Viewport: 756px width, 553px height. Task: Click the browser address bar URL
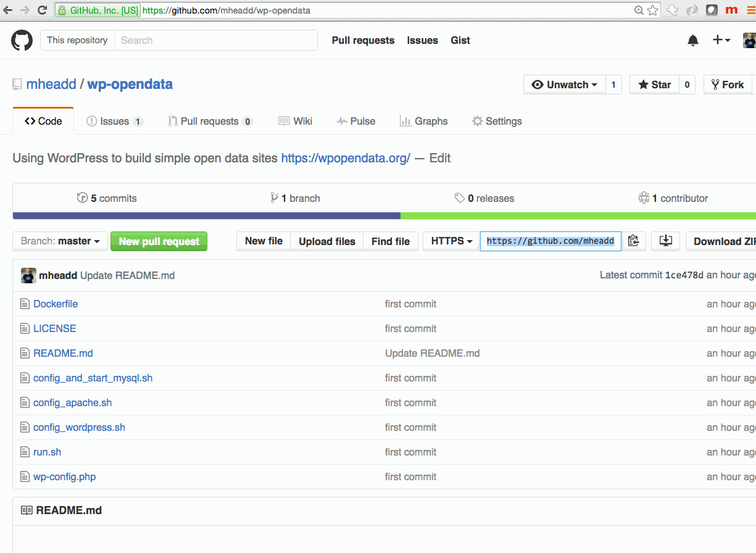(226, 10)
